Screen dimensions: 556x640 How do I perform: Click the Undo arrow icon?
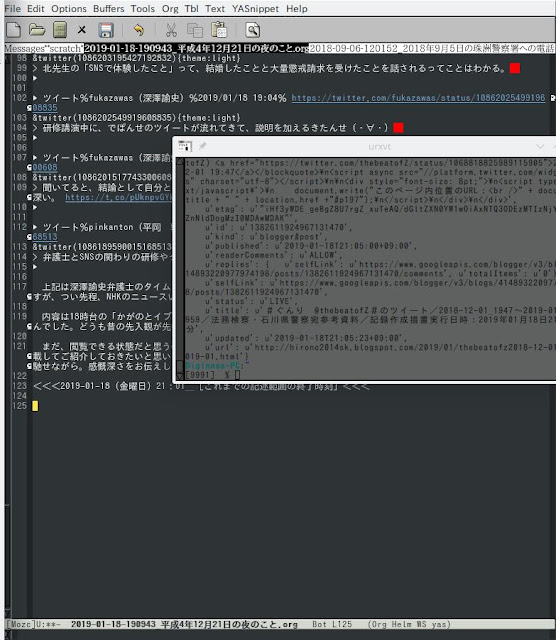pyautogui.click(x=139, y=30)
